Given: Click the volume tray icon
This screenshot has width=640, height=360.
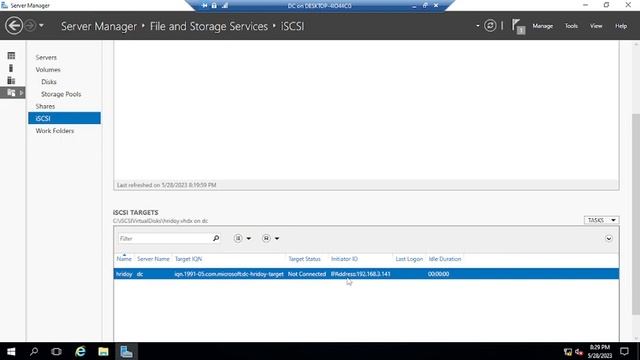Looking at the screenshot, I should [x=579, y=352].
